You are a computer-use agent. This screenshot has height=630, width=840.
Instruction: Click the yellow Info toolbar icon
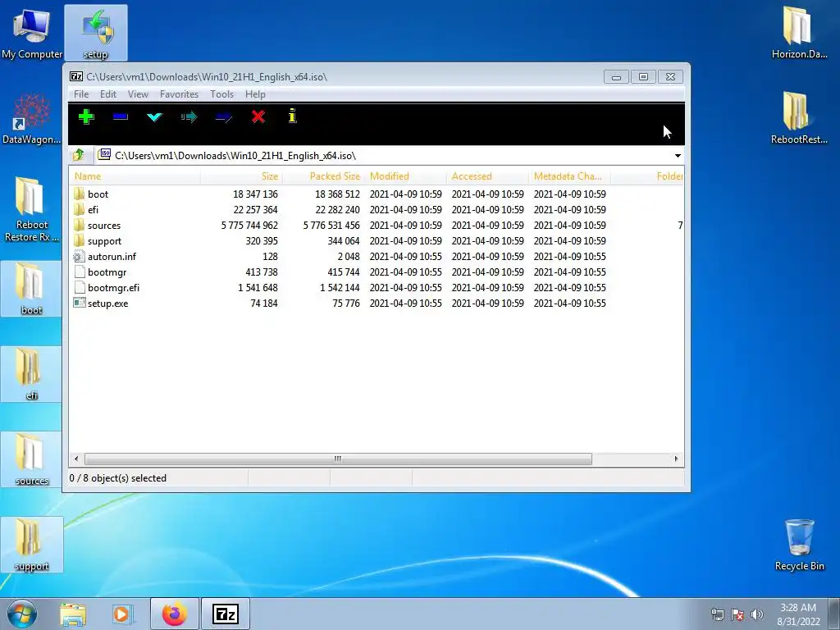(293, 116)
